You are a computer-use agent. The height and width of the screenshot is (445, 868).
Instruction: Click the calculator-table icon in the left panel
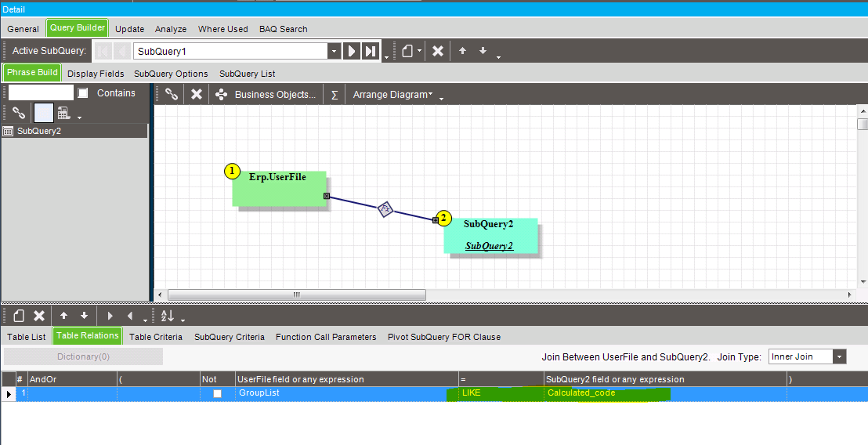64,113
